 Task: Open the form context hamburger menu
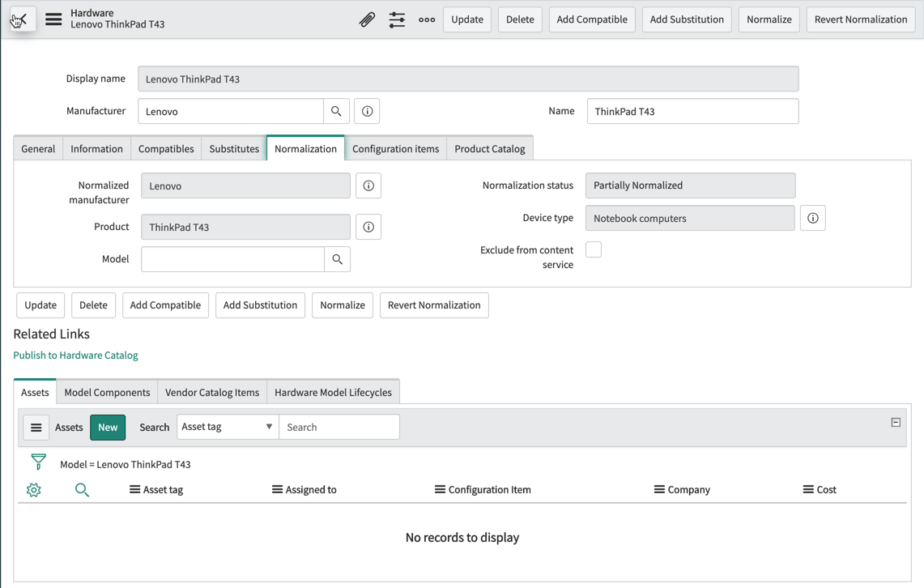tap(53, 19)
